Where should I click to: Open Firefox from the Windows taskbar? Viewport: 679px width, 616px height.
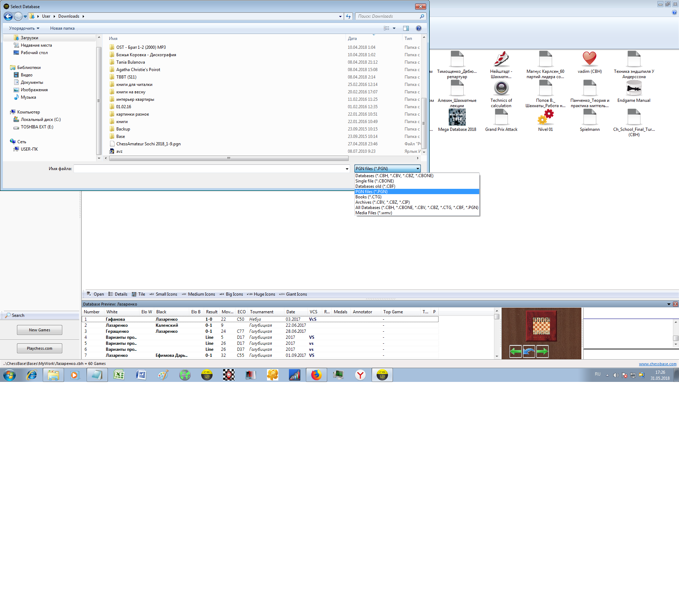click(x=317, y=375)
